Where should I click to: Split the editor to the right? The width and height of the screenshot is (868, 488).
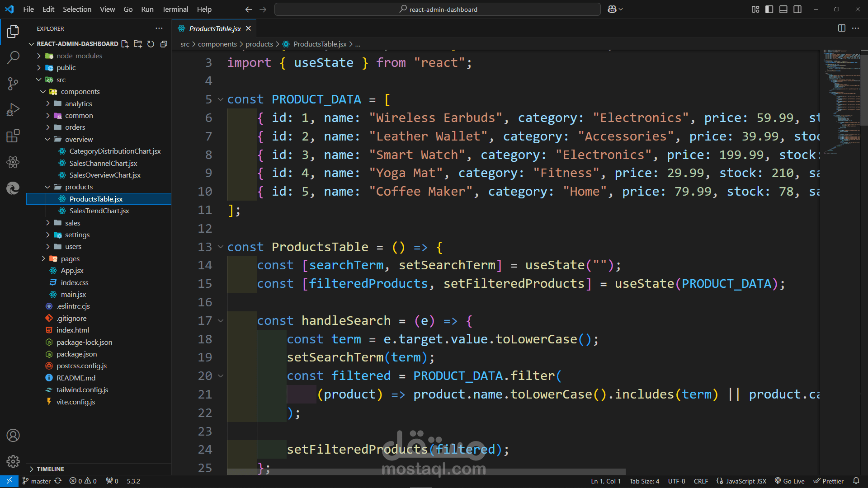click(x=841, y=28)
